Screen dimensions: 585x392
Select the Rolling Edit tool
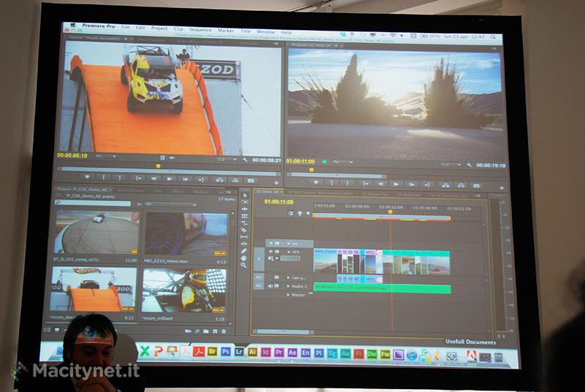(244, 216)
